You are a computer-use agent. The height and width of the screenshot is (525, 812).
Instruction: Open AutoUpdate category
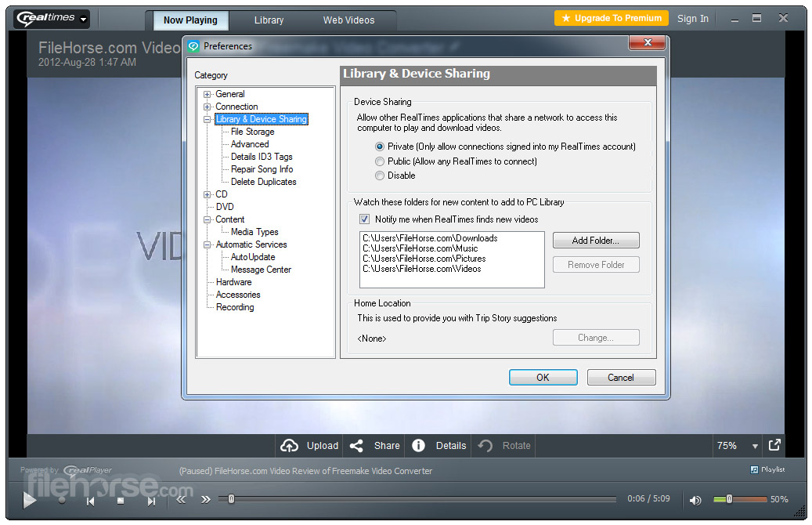click(253, 257)
